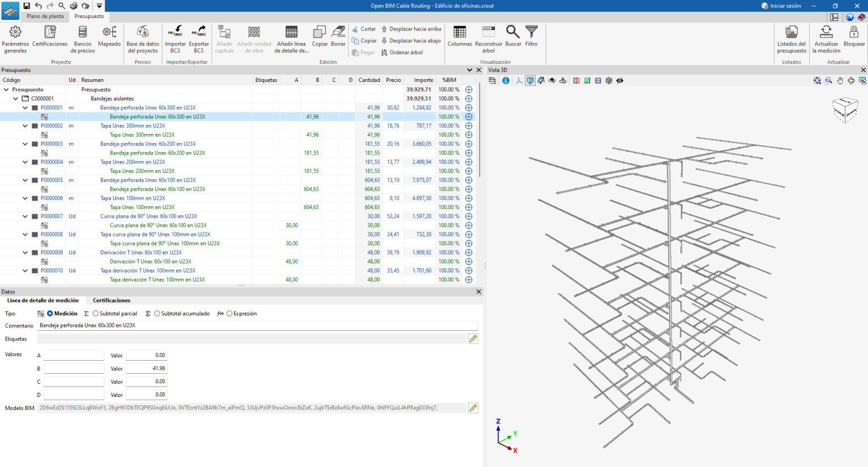Open the layers list icon in Vista 3D

pos(493,81)
